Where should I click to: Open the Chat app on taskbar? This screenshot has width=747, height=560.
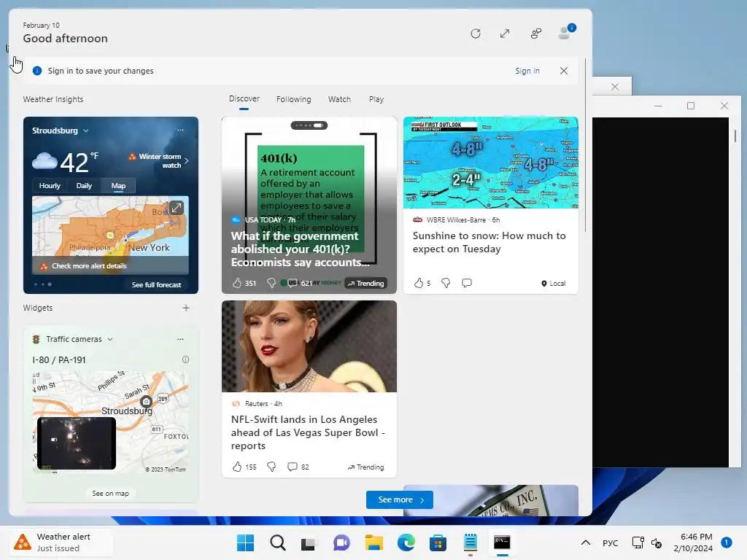click(341, 542)
